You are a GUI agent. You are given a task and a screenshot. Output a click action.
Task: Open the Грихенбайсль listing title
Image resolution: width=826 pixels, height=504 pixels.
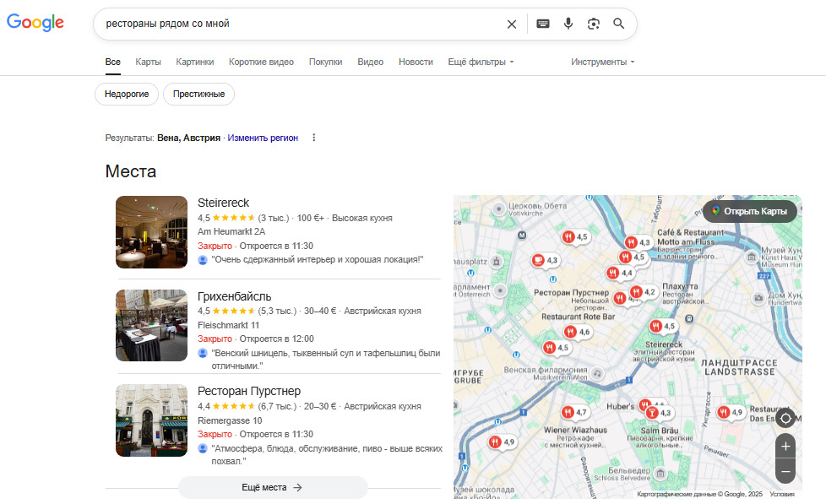coord(235,296)
